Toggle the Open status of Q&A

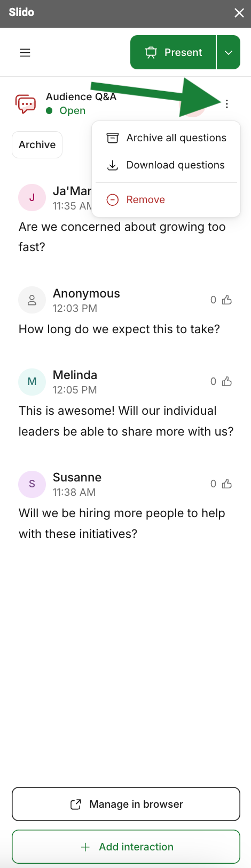66,111
